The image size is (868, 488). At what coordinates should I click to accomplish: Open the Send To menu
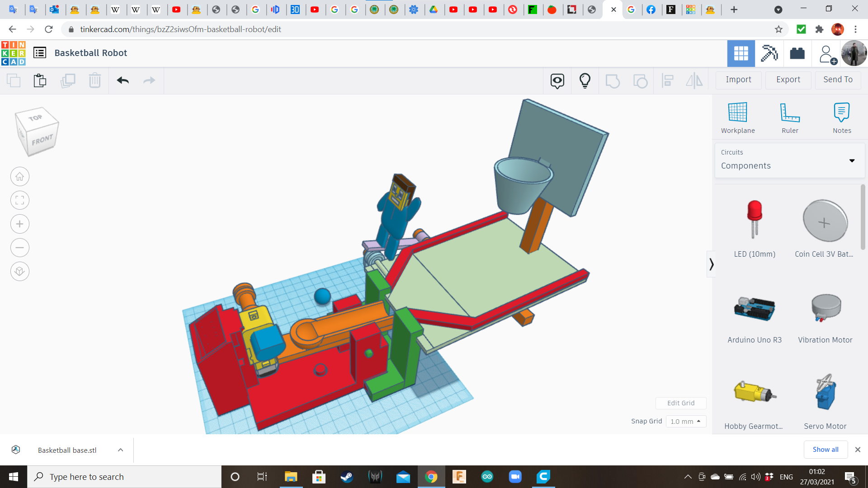(838, 80)
